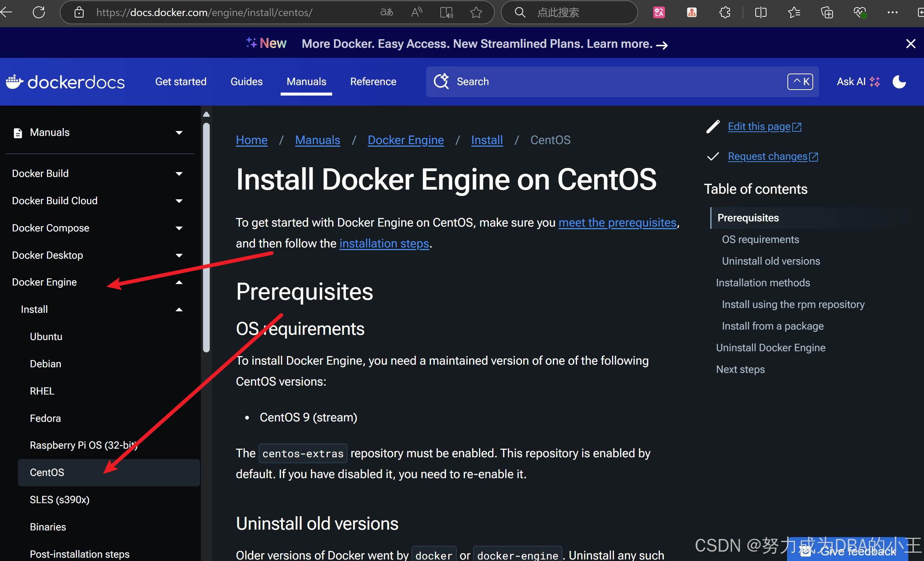Click the sidebar scrollbar up arrow
Image resolution: width=924 pixels, height=561 pixels.
(x=206, y=114)
